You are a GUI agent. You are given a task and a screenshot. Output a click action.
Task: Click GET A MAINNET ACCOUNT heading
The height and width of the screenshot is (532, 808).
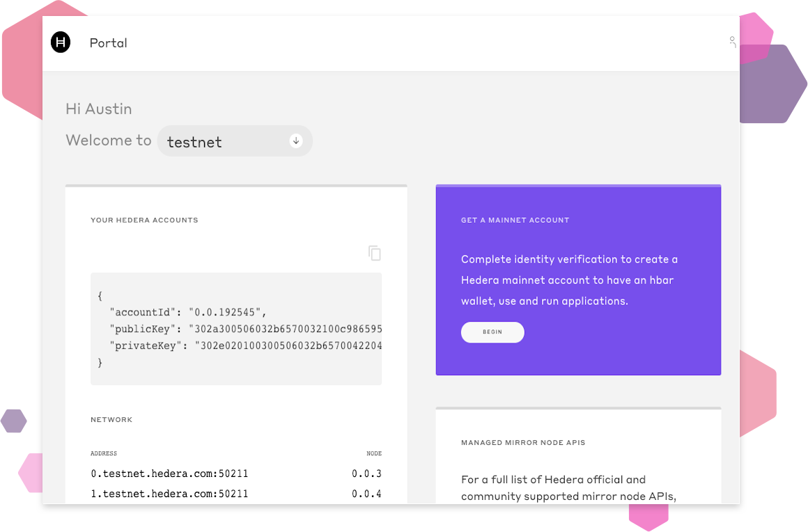pos(515,220)
